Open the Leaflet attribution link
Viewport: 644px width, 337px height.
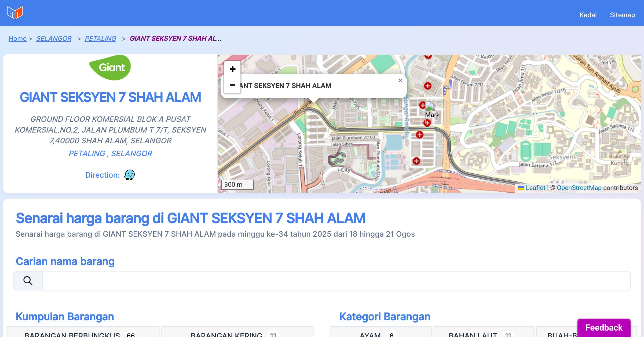pos(535,188)
